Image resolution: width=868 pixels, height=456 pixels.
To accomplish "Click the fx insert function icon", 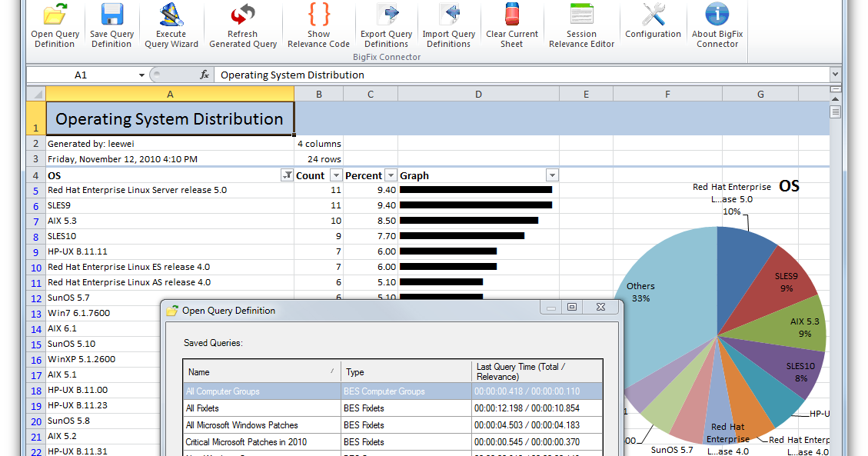I will [205, 75].
